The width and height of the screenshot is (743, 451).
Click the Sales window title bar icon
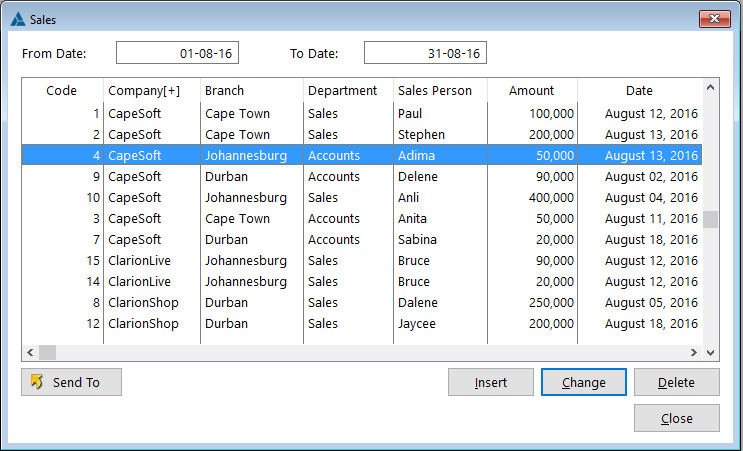17,19
